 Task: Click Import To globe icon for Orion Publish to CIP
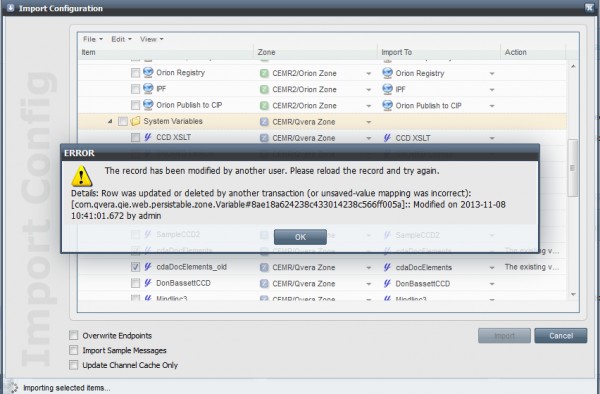tap(388, 105)
